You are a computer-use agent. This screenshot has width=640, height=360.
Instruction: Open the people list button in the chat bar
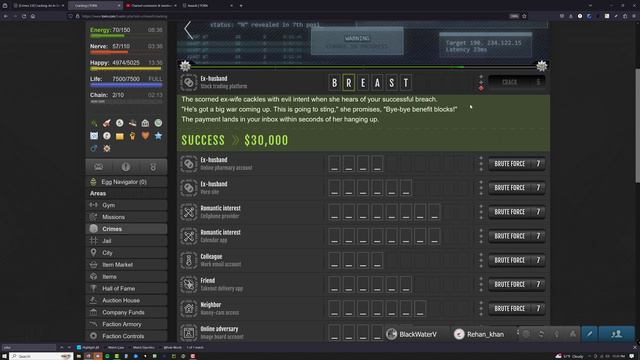tap(617, 334)
